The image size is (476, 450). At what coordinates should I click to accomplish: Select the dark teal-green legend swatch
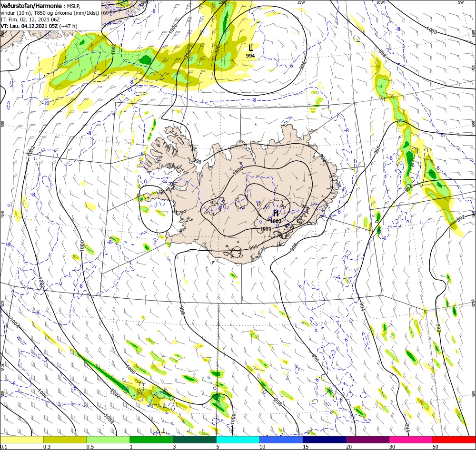tap(195, 440)
